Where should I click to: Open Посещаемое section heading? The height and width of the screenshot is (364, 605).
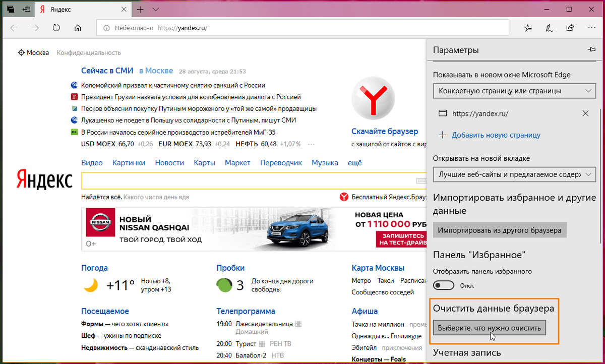tap(105, 311)
